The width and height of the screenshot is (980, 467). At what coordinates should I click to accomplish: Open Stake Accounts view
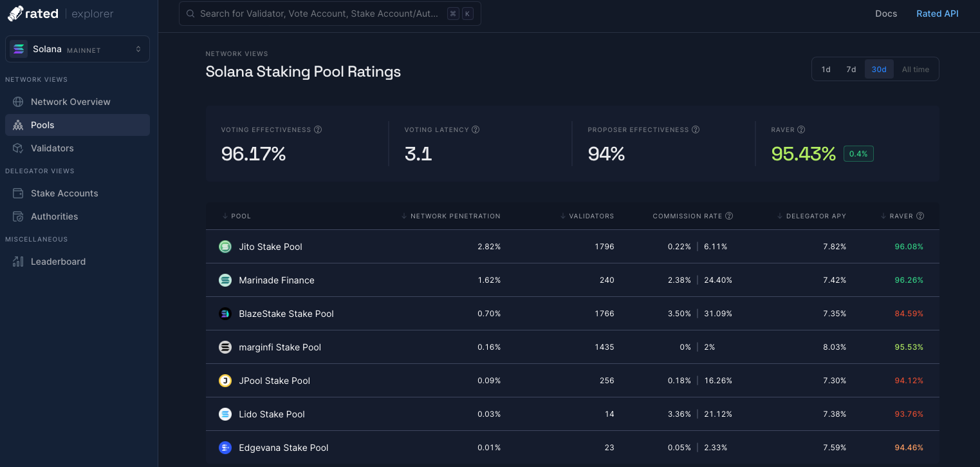click(77, 193)
